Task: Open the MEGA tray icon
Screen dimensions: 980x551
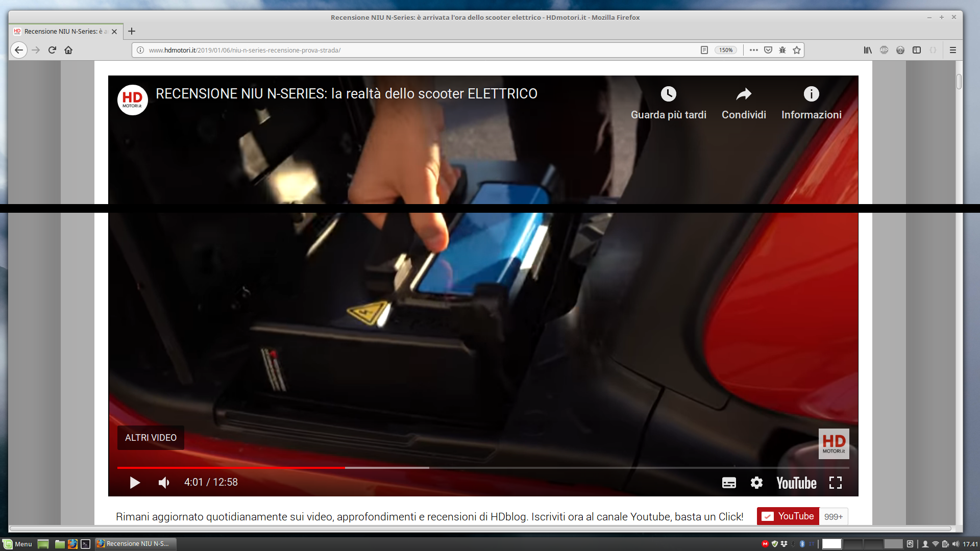Action: point(765,544)
